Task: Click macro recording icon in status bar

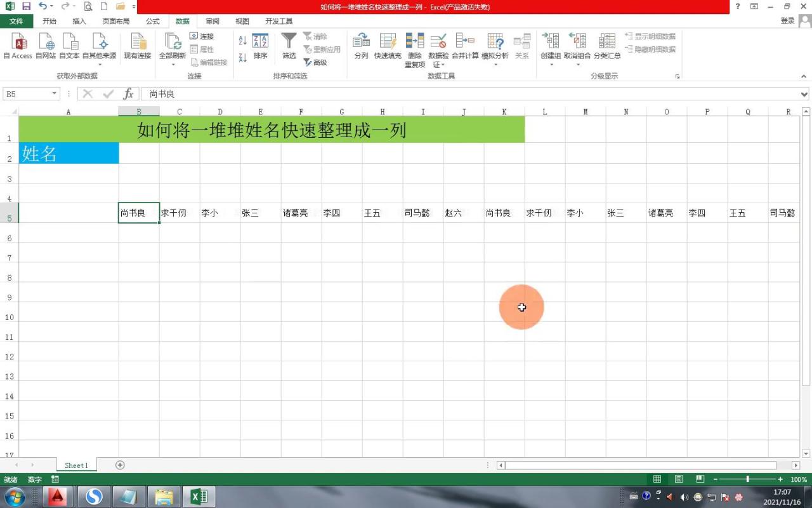Action: pos(55,479)
